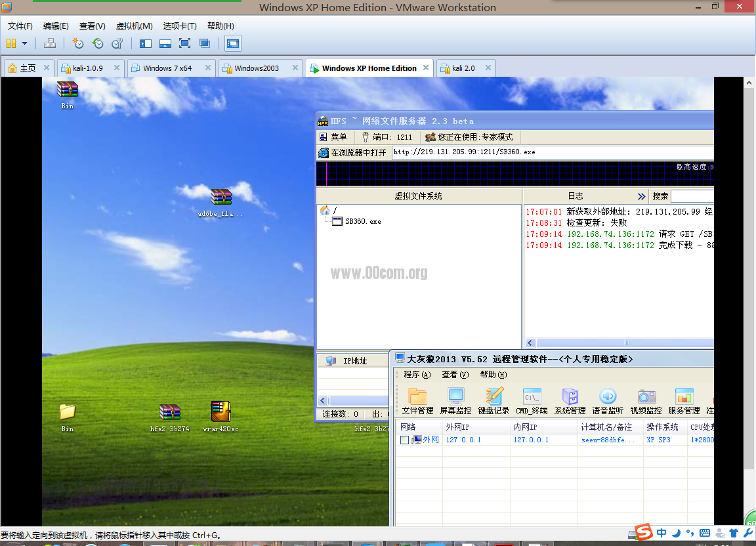The height and width of the screenshot is (546, 756).
Task: Click Sogou input method tray icon
Action: click(644, 532)
